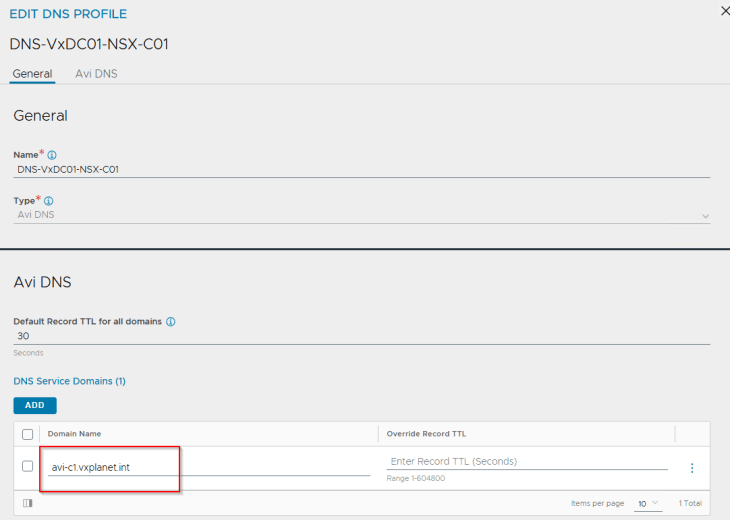
Task: Show info for Default Record TTL
Action: tap(170, 322)
